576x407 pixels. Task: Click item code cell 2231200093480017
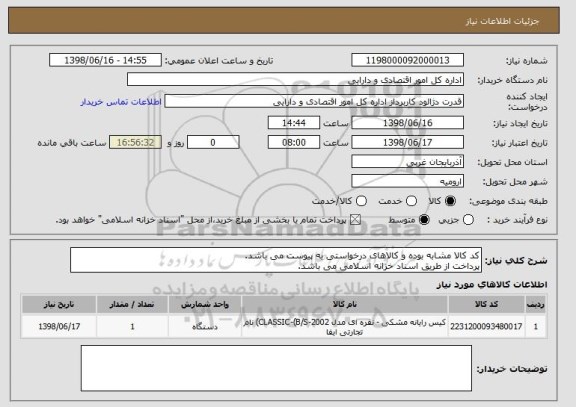(486, 326)
